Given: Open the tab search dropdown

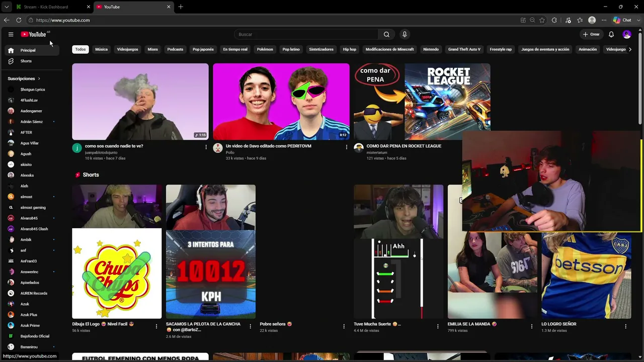Looking at the screenshot, I should 7,7.
